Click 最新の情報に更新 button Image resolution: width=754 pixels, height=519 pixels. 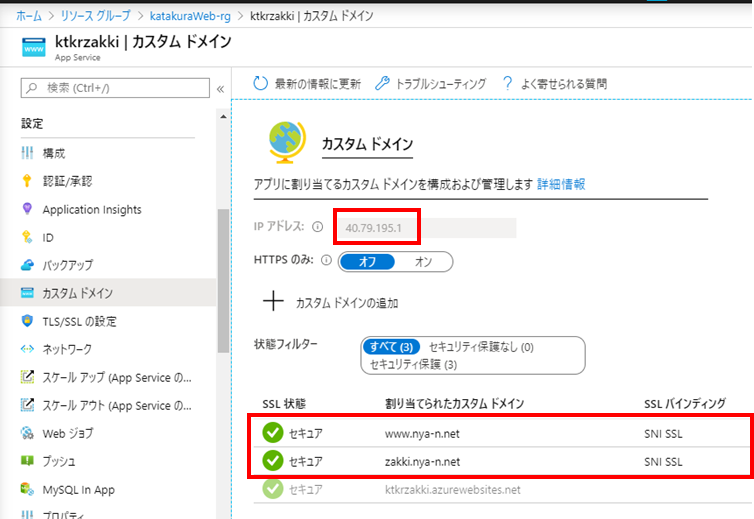(x=307, y=84)
